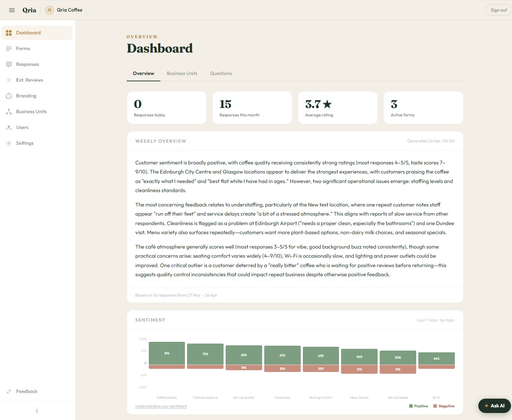512x420 pixels.
Task: Click the 50% Service Speed positive bar
Action: (398, 358)
